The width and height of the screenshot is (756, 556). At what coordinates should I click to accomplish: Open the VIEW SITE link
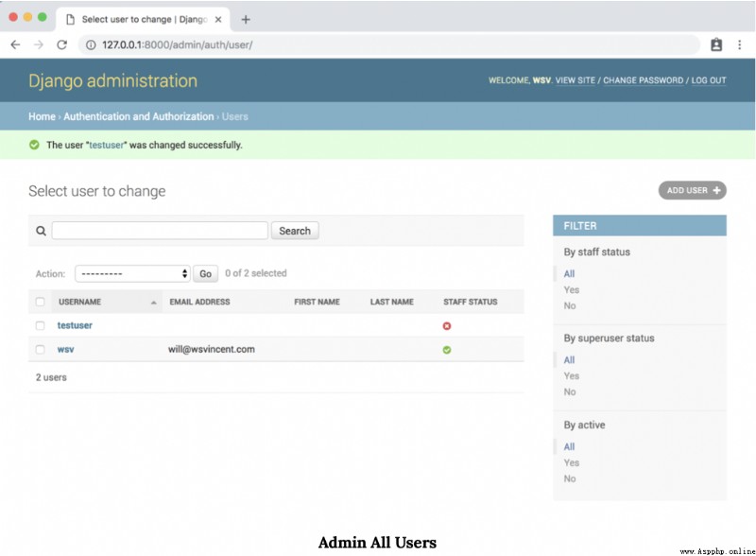pos(576,80)
